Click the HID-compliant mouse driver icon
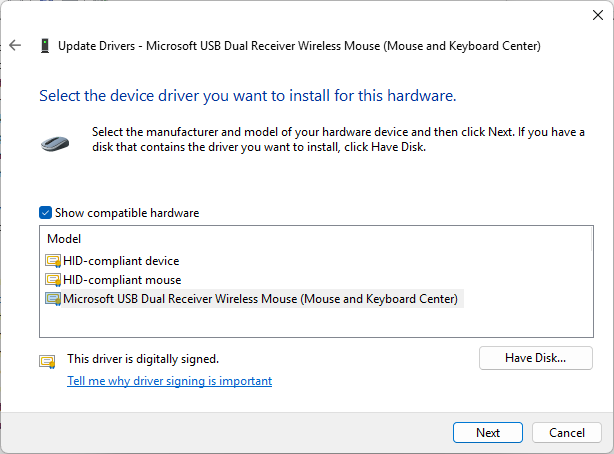The image size is (614, 454). (53, 280)
